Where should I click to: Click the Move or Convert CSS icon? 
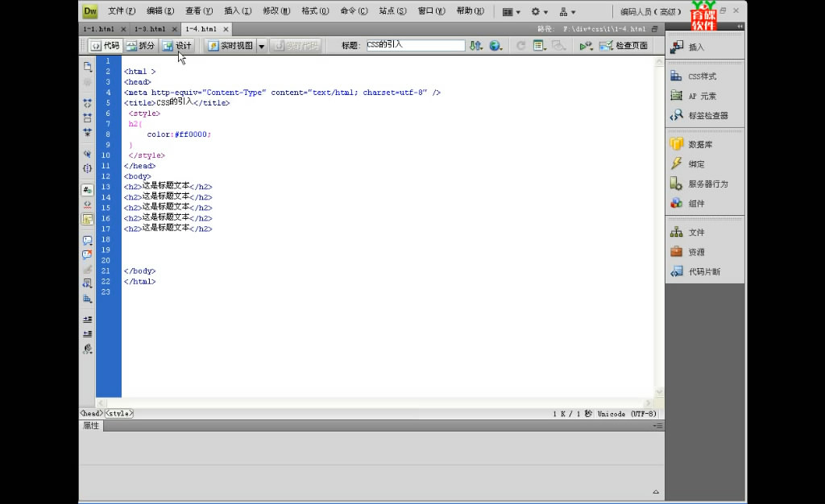tap(87, 299)
